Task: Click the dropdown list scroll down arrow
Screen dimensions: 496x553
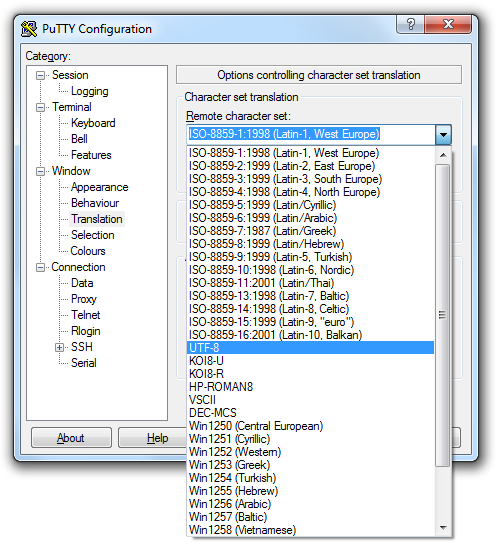Action: click(x=443, y=528)
